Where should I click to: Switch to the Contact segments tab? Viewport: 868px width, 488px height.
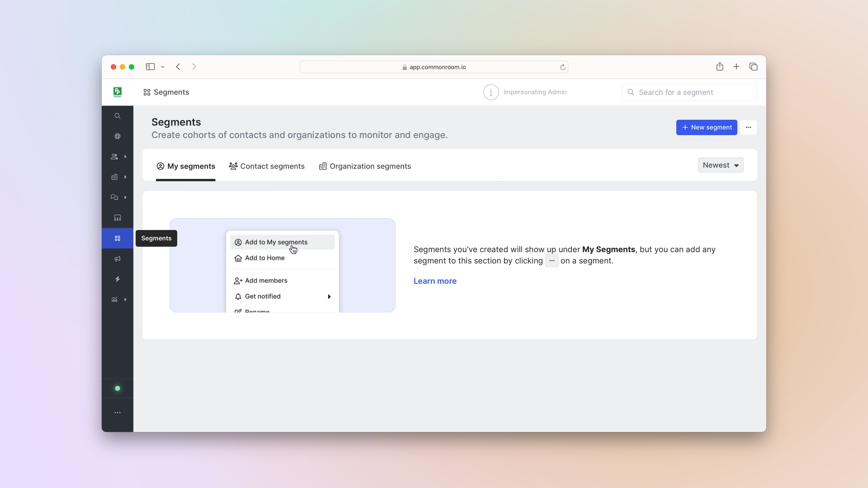pyautogui.click(x=267, y=166)
